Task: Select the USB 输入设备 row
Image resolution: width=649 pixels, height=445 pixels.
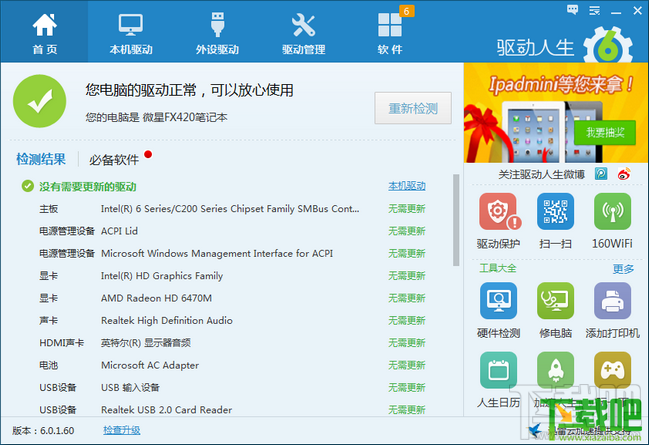Action: (232, 387)
